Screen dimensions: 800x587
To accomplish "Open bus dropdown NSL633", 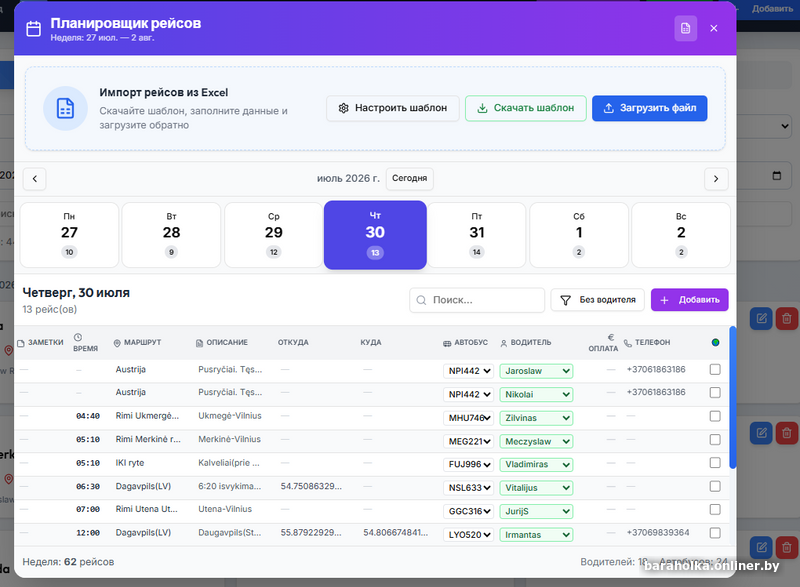I will pos(468,488).
